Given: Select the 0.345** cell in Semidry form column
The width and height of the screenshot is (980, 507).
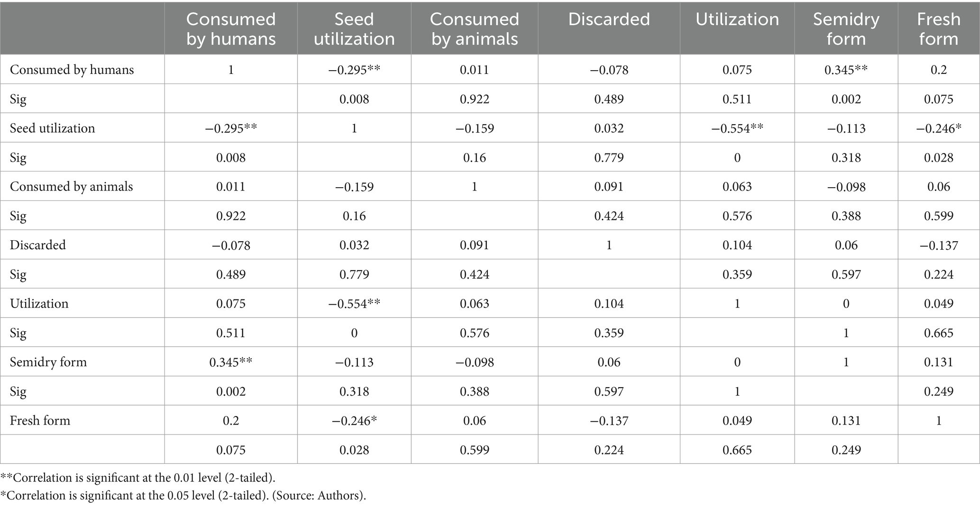Looking at the screenshot, I should 846,70.
